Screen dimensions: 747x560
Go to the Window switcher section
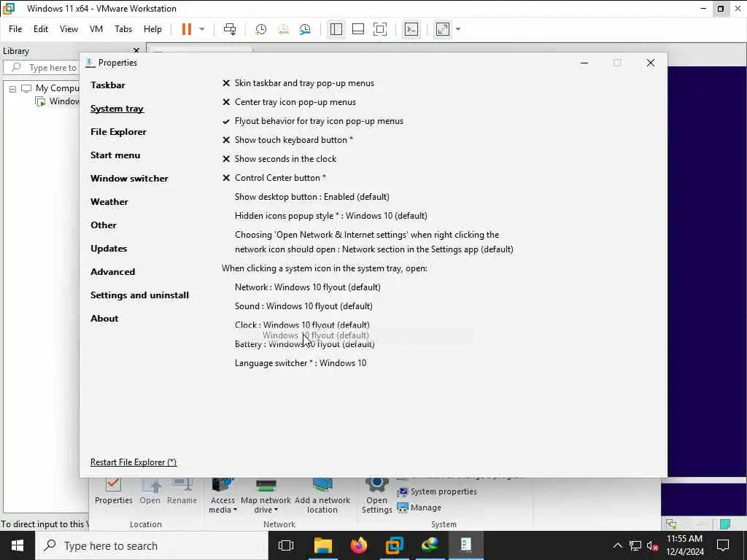(129, 179)
